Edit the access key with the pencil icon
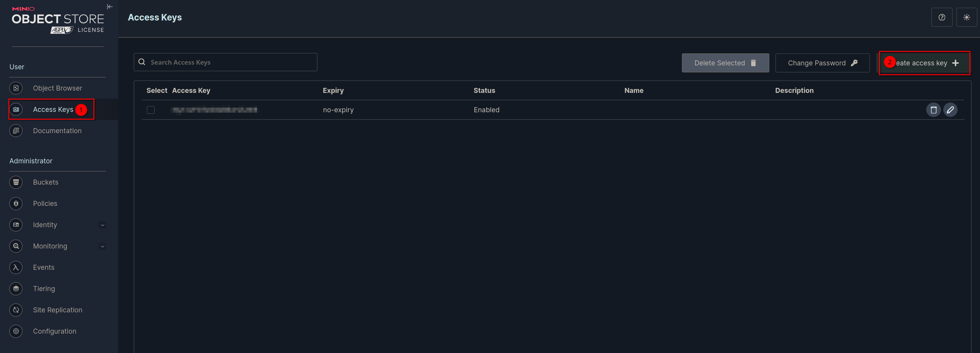Image resolution: width=980 pixels, height=353 pixels. coord(950,110)
